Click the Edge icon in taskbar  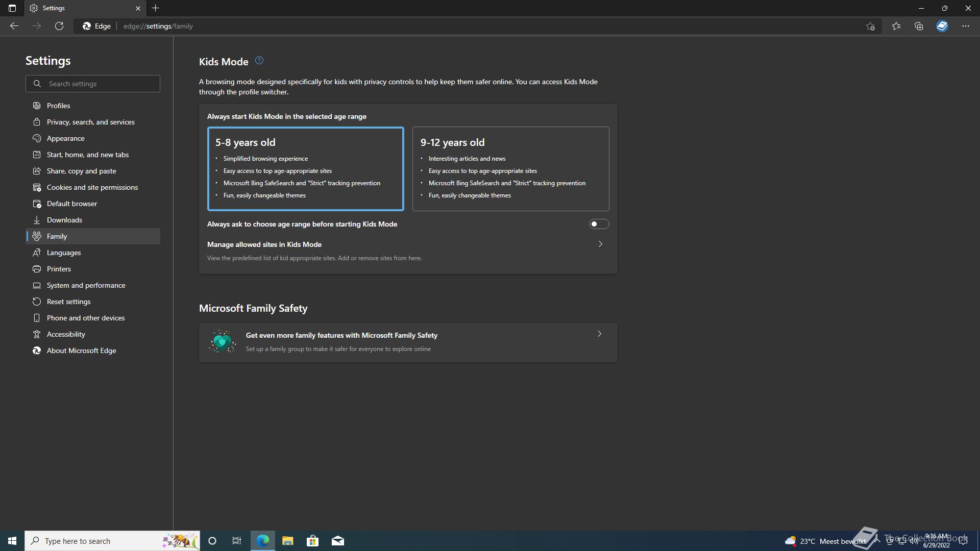262,541
